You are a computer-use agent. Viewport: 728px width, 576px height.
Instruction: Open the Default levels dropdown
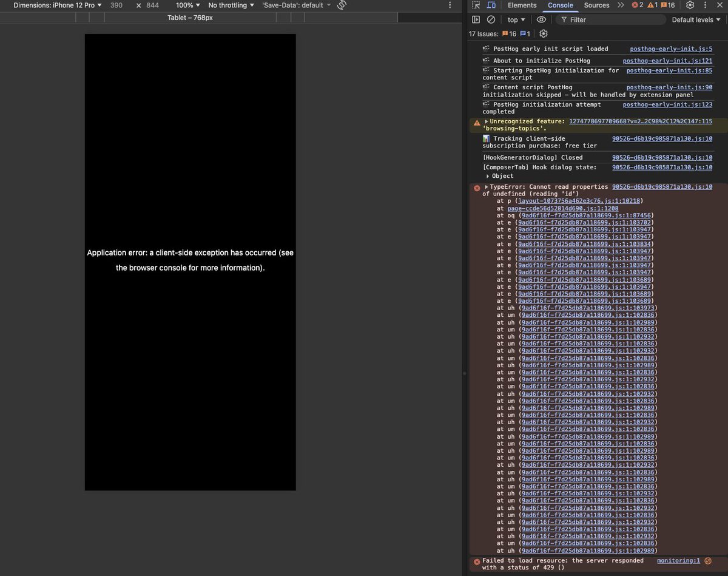(x=696, y=19)
